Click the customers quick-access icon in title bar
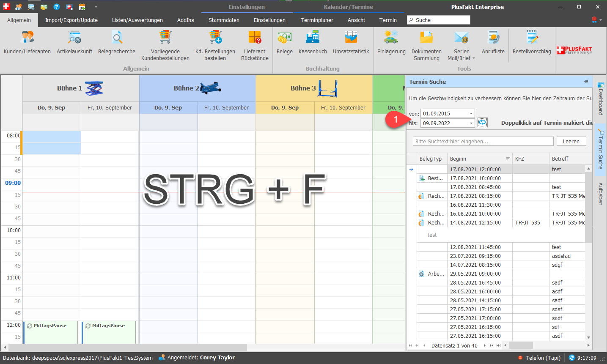Screen dimensions: 607x364 [19, 7]
